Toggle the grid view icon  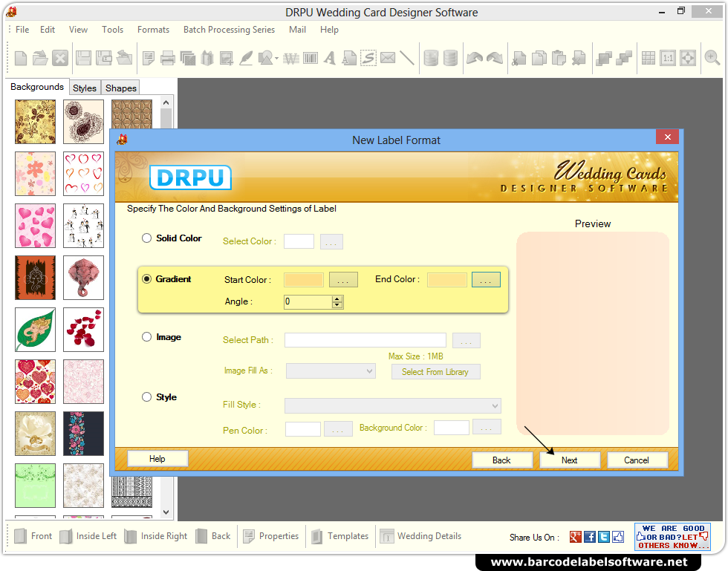click(x=648, y=59)
